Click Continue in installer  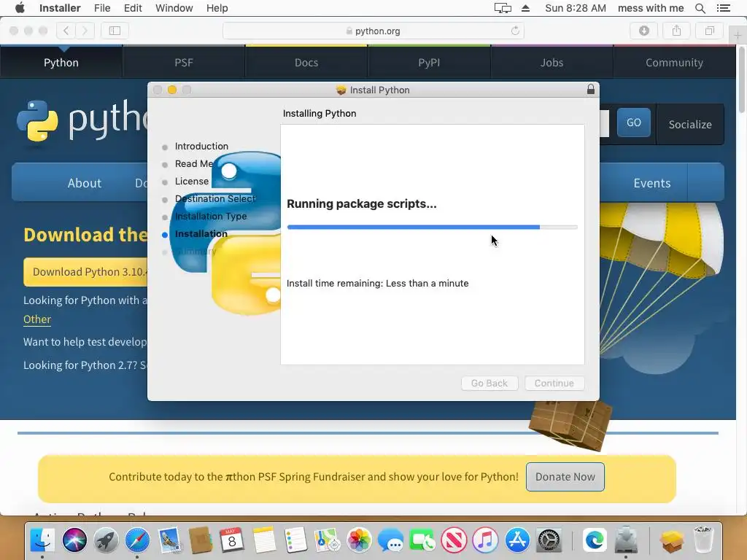(554, 383)
